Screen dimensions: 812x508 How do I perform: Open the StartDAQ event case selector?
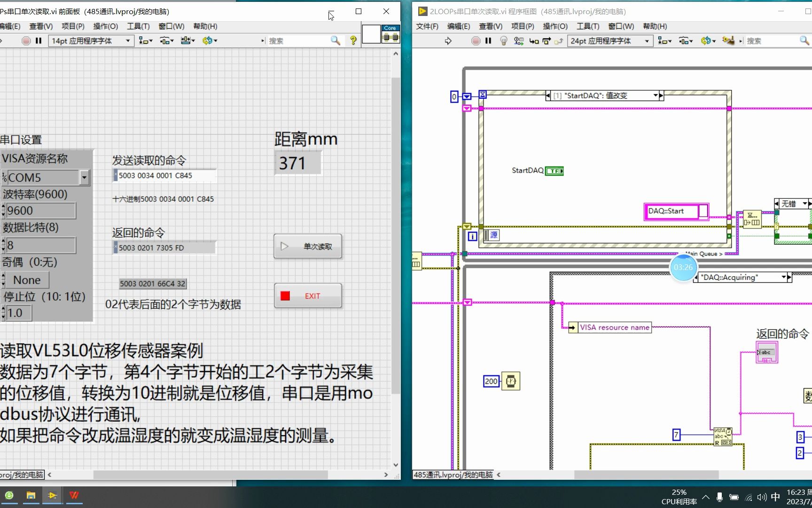tap(656, 95)
